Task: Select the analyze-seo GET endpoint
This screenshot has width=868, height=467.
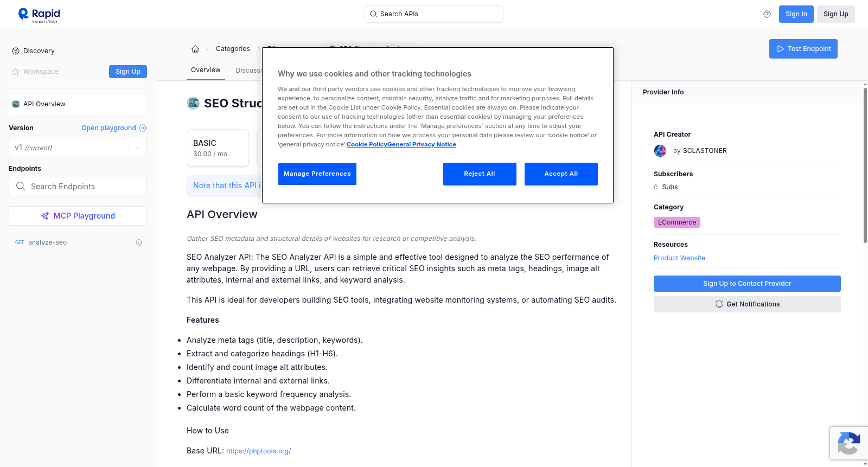Action: 78,242
